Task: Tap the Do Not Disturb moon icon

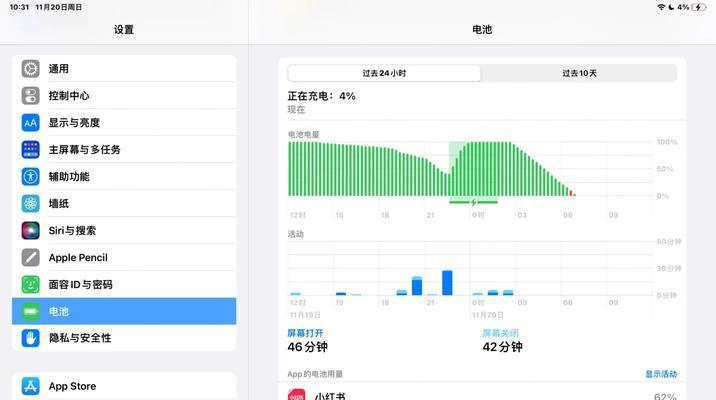Action: (671, 7)
